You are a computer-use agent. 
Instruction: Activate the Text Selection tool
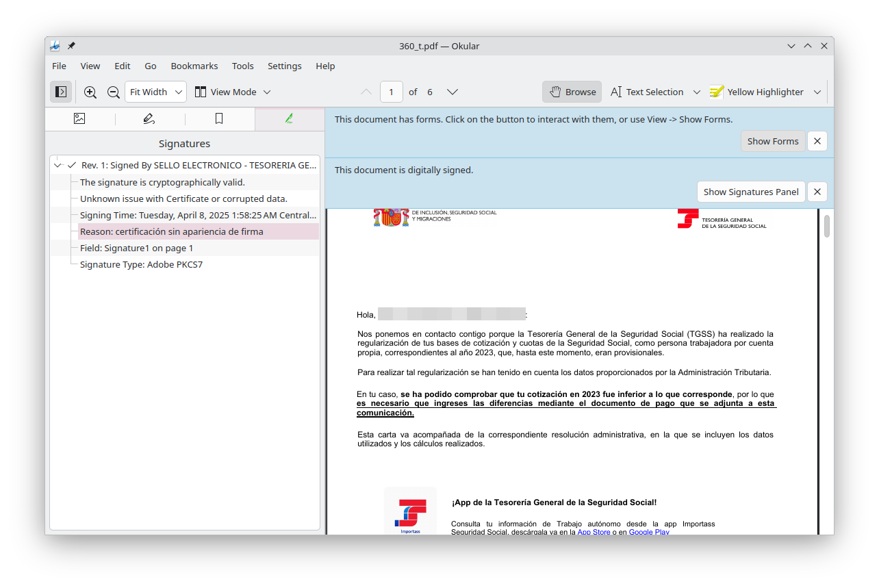point(647,92)
